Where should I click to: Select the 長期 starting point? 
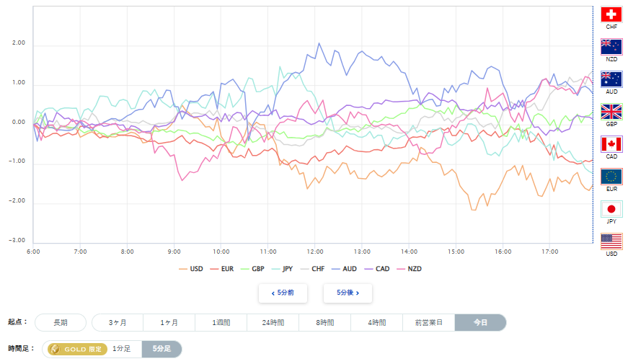tap(61, 322)
